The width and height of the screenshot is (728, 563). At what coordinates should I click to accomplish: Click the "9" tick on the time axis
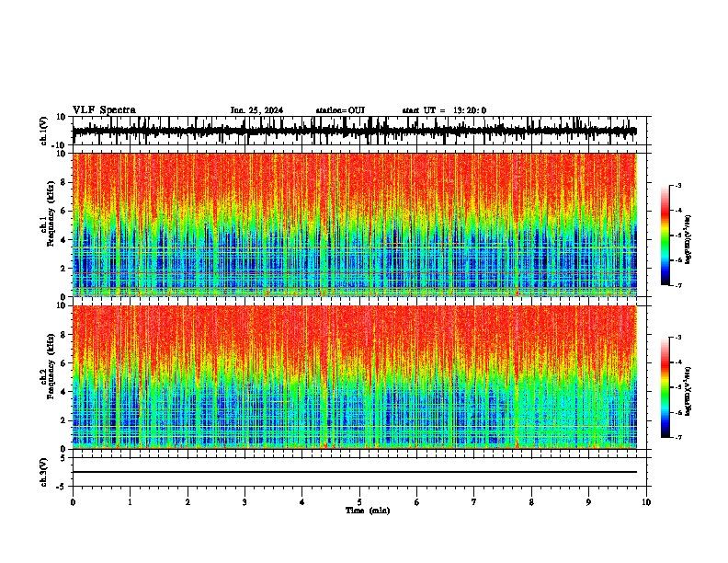tap(588, 502)
